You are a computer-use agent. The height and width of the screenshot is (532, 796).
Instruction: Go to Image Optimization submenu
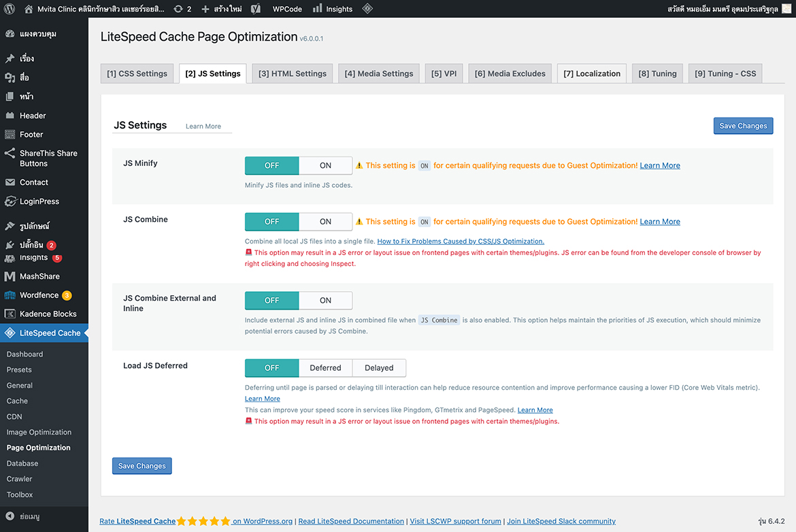coord(39,433)
